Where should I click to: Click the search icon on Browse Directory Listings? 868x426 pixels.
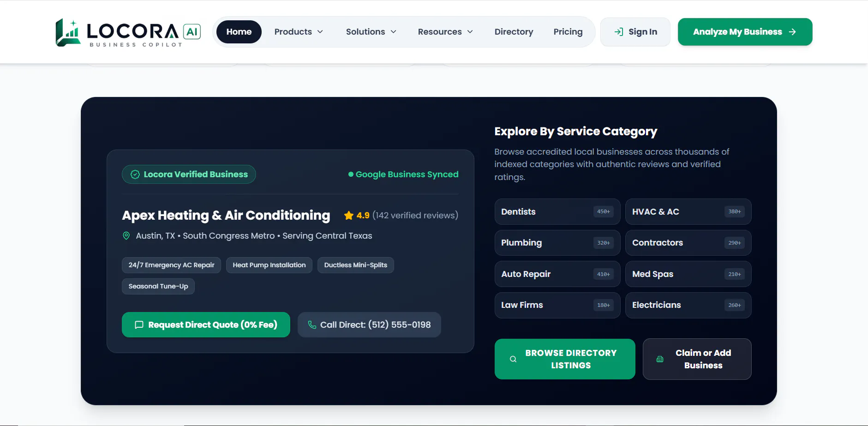[x=513, y=359]
